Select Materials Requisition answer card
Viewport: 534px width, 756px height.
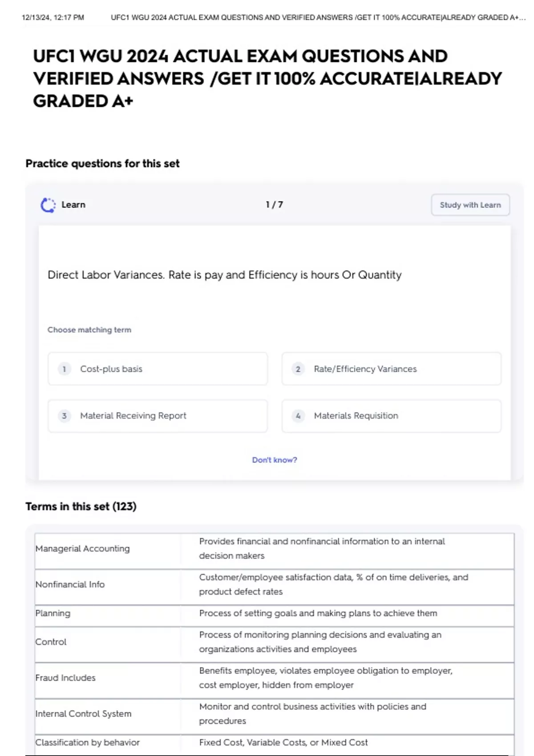click(391, 416)
